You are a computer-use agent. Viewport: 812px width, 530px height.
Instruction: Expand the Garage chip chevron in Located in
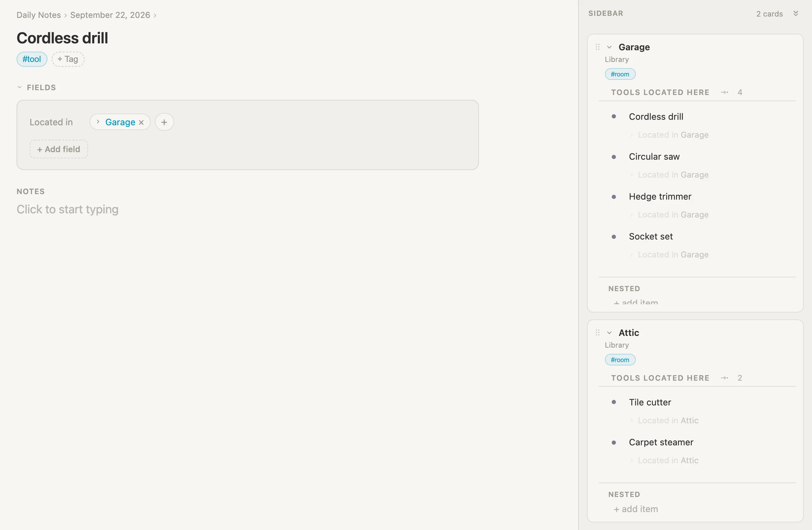point(98,122)
